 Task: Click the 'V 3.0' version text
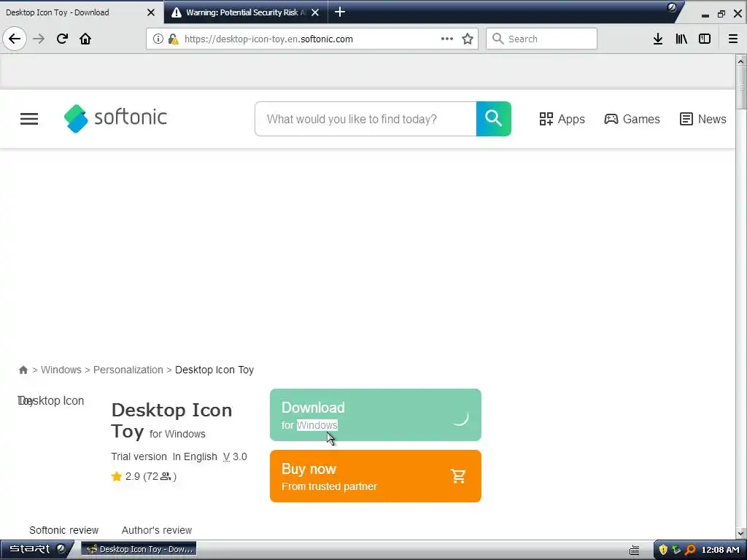click(235, 456)
